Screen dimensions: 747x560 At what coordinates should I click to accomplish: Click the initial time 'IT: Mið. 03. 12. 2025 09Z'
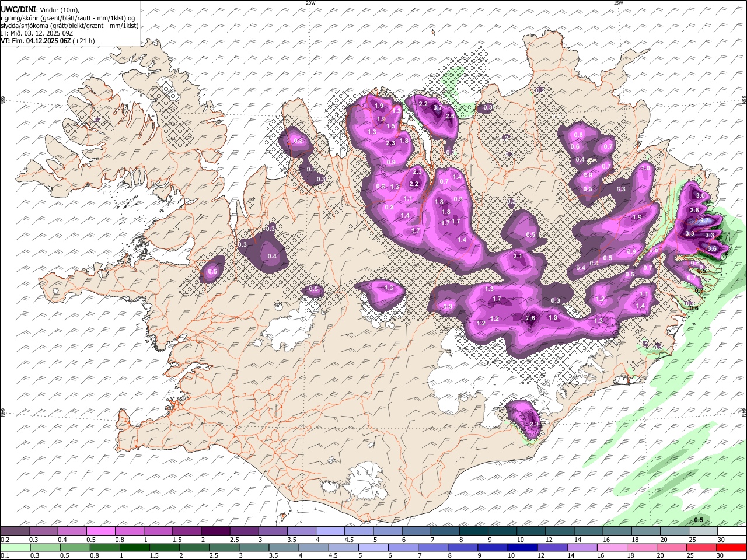[37, 33]
